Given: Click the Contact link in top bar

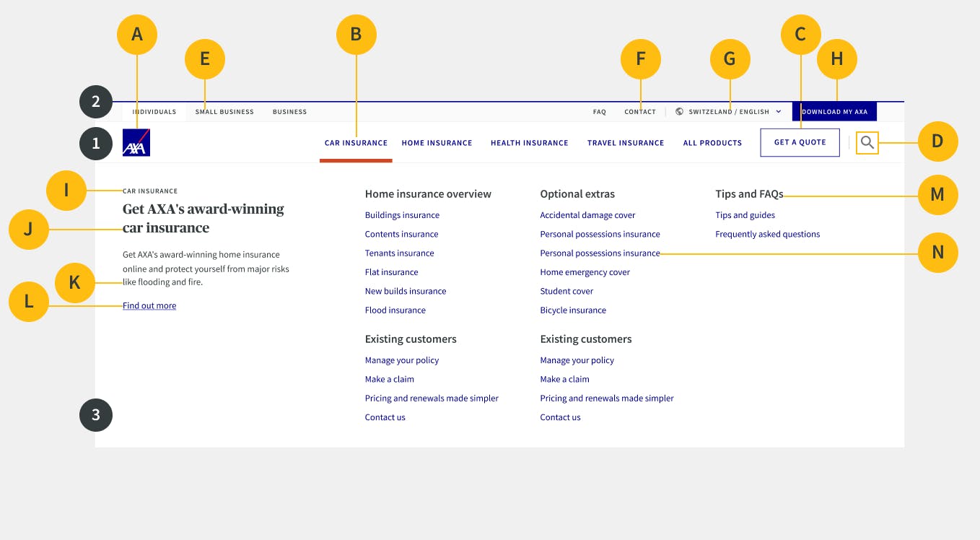Looking at the screenshot, I should 640,112.
